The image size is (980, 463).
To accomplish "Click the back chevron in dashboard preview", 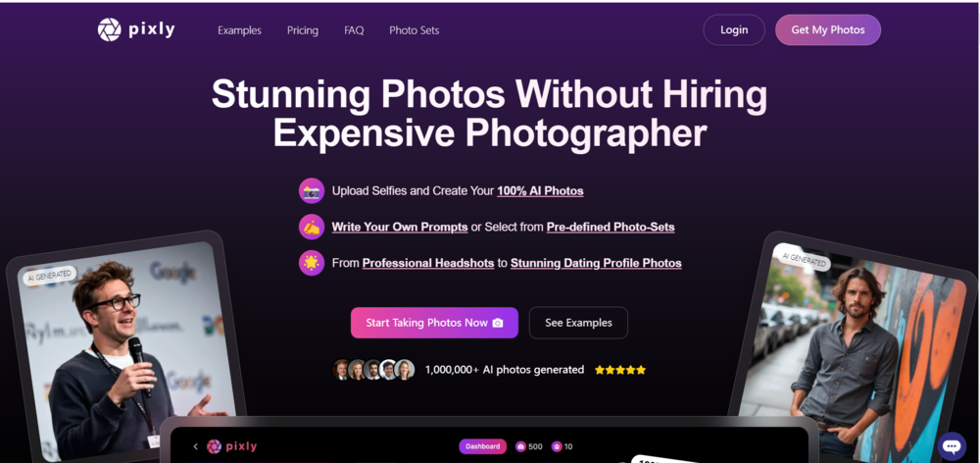I will pos(195,446).
